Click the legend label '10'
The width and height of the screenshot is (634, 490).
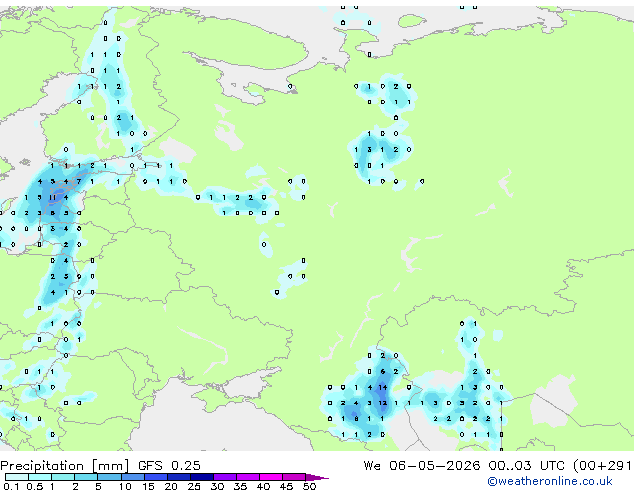click(125, 486)
